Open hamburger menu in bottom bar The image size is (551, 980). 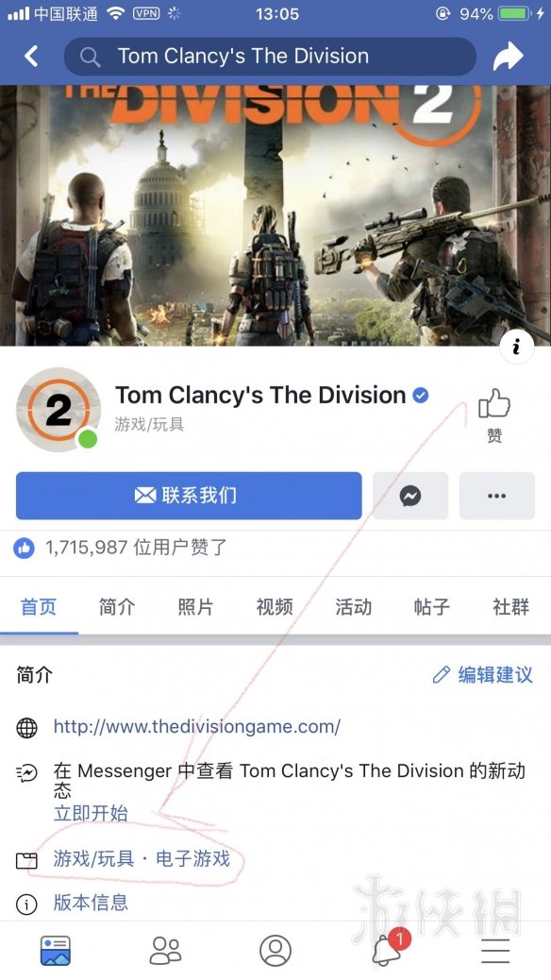coord(495,951)
